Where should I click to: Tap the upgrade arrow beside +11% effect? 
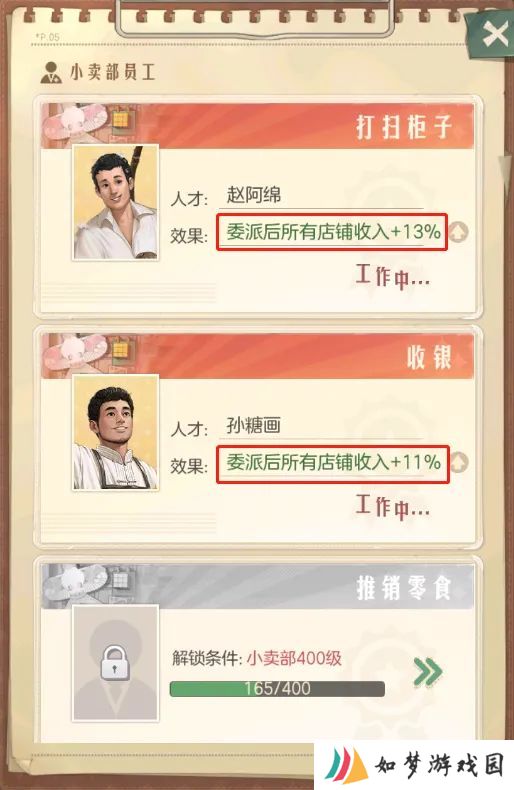pyautogui.click(x=458, y=463)
